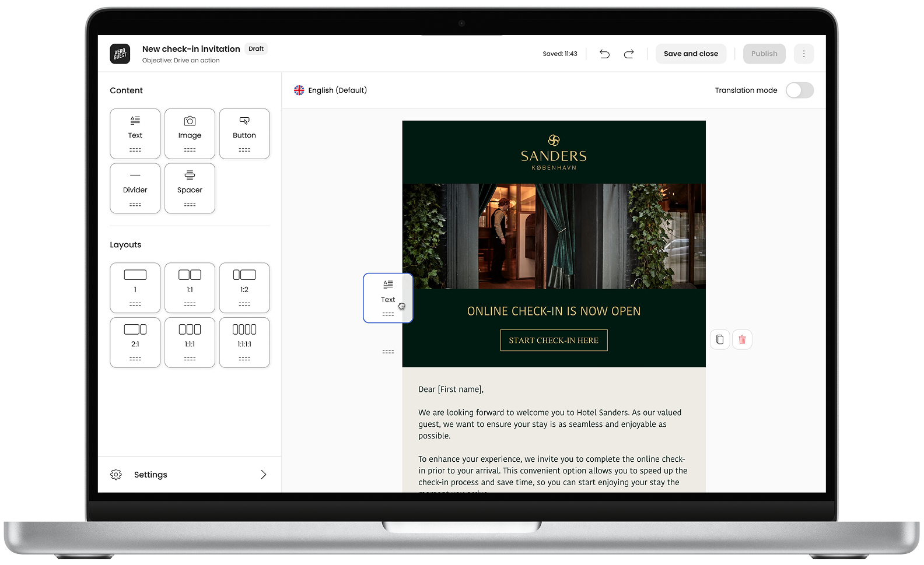
Task: Open the English (Default) language selector
Action: point(331,90)
